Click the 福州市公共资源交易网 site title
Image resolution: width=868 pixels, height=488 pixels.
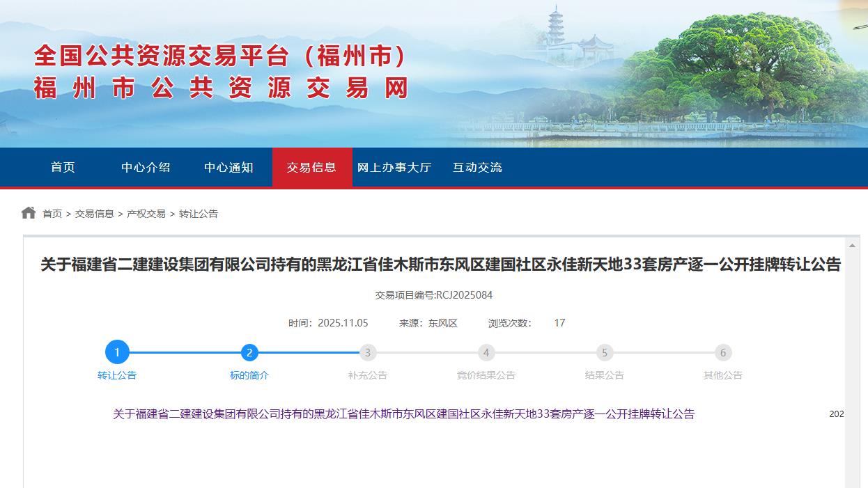221,89
